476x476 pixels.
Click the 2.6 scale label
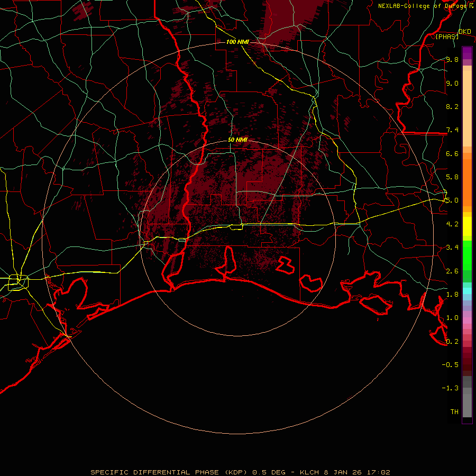point(452,271)
